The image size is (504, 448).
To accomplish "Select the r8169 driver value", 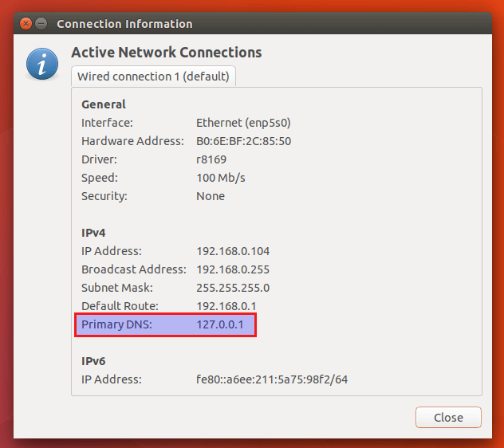I will (211, 159).
